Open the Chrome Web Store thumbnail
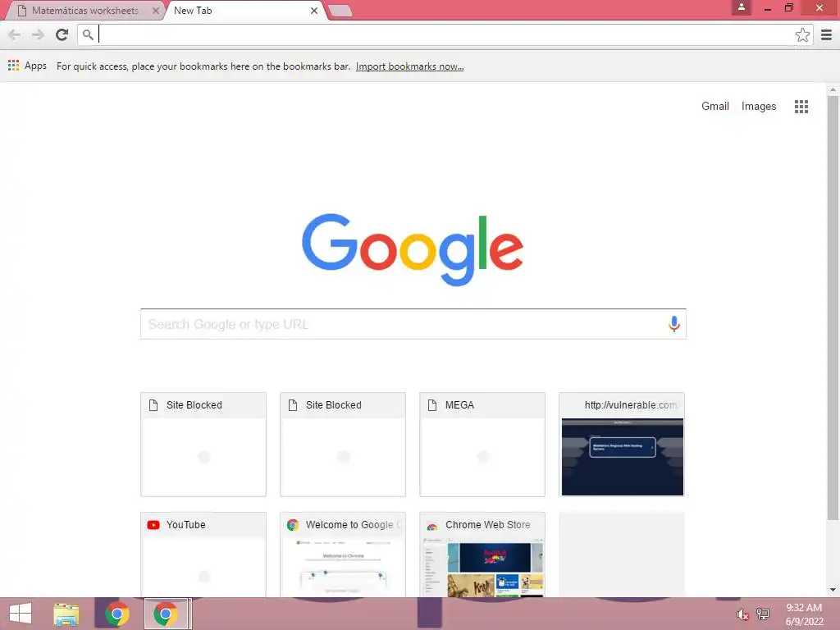 pos(482,555)
